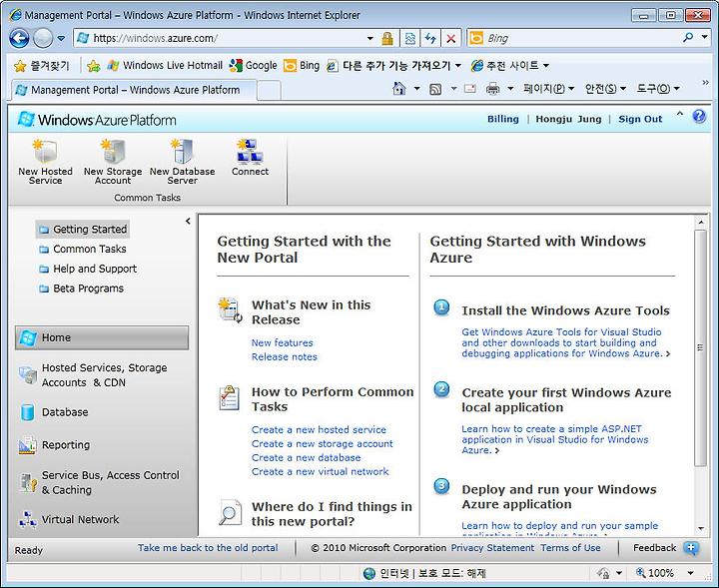Open a new blank browser tab

pos(269,90)
